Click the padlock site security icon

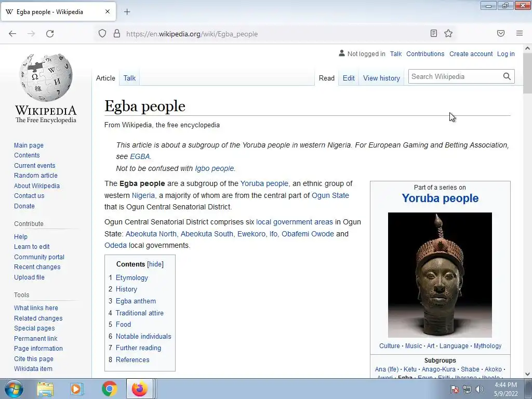pos(117,34)
